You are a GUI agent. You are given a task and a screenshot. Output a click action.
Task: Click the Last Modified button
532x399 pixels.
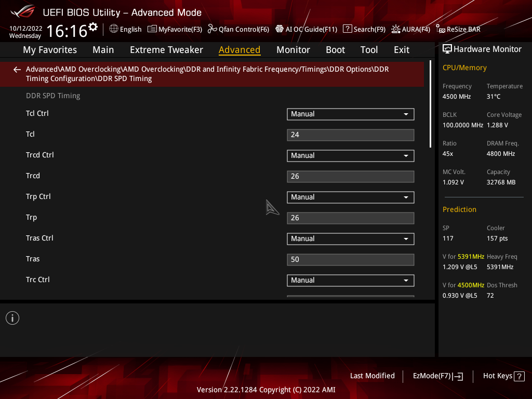(x=372, y=376)
